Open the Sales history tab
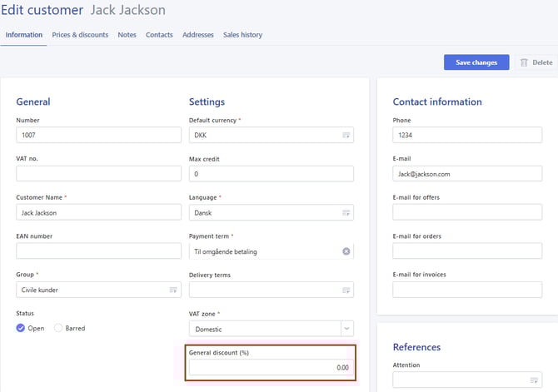 242,35
